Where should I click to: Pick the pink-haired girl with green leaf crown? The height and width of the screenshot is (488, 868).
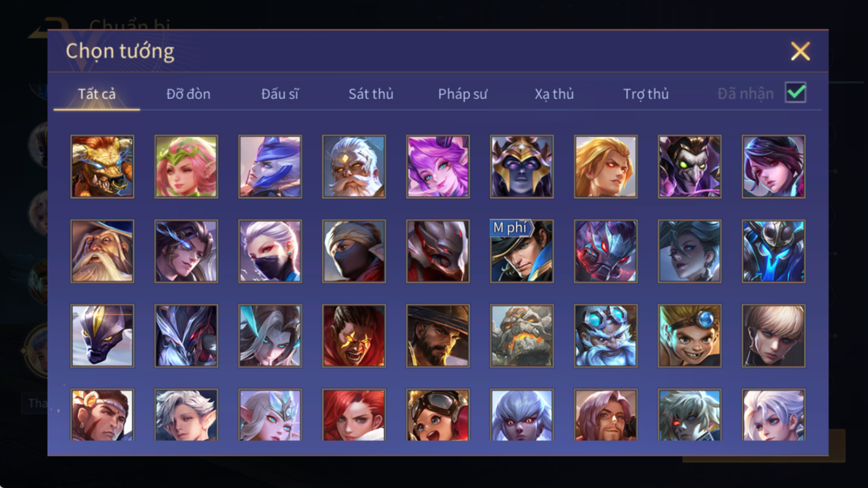(x=186, y=167)
